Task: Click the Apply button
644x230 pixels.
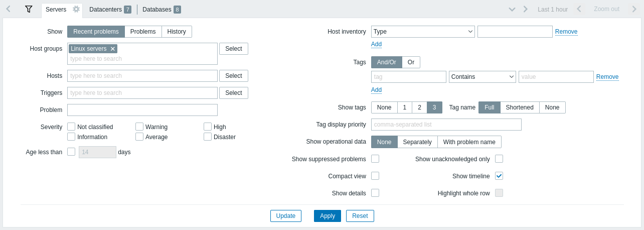Action: 328,216
